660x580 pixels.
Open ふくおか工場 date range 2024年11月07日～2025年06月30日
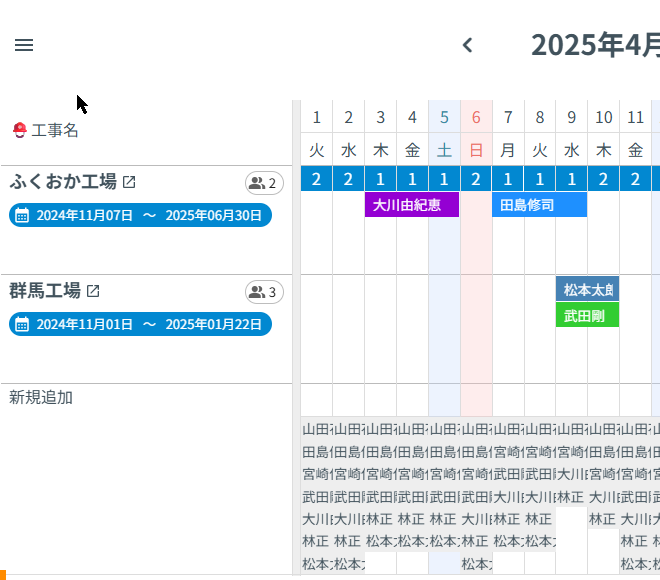140,215
